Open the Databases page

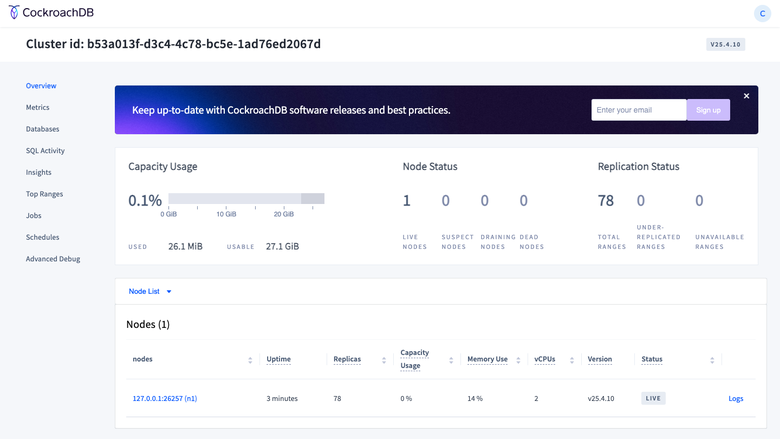click(42, 129)
